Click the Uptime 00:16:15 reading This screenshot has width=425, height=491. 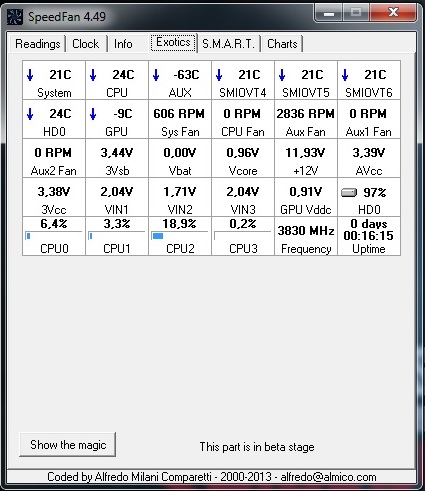[x=368, y=236]
